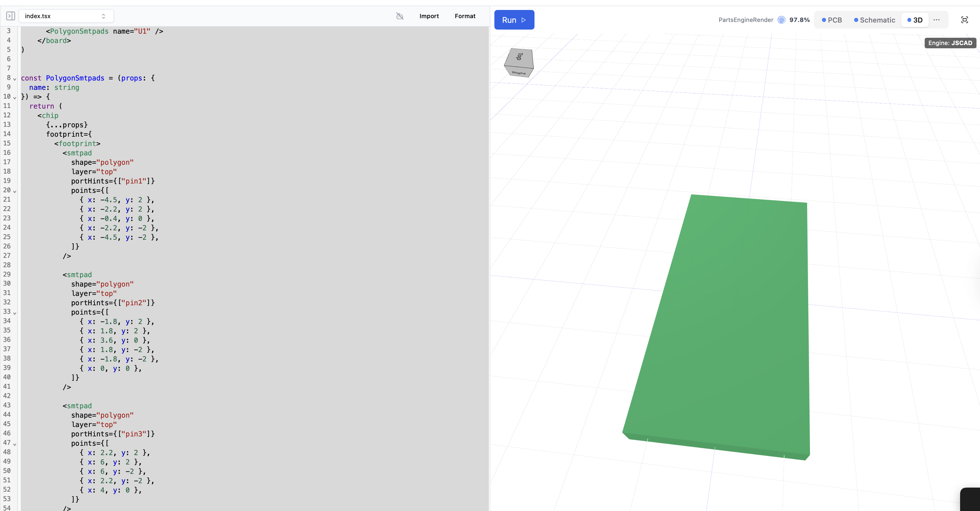Toggle the code sidebar panel icon
This screenshot has height=511, width=980.
tap(10, 16)
